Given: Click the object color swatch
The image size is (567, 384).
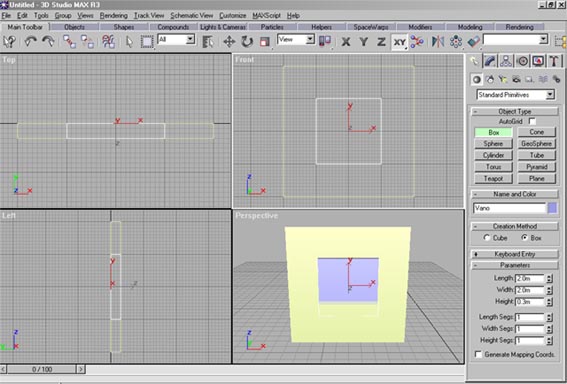Looking at the screenshot, I should 552,208.
